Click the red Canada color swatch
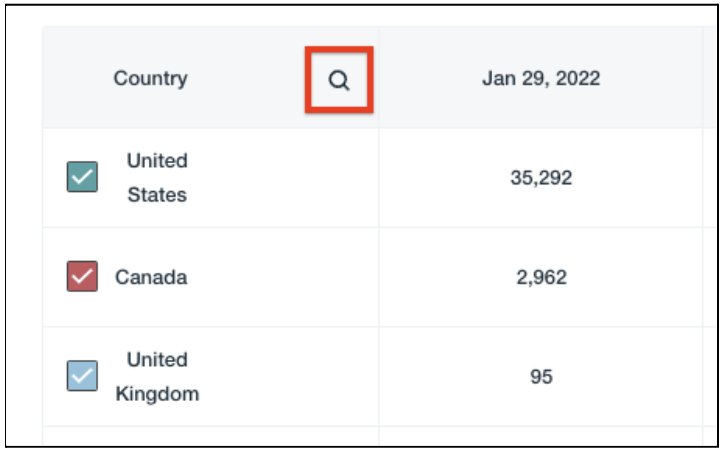The width and height of the screenshot is (726, 454). [x=82, y=276]
